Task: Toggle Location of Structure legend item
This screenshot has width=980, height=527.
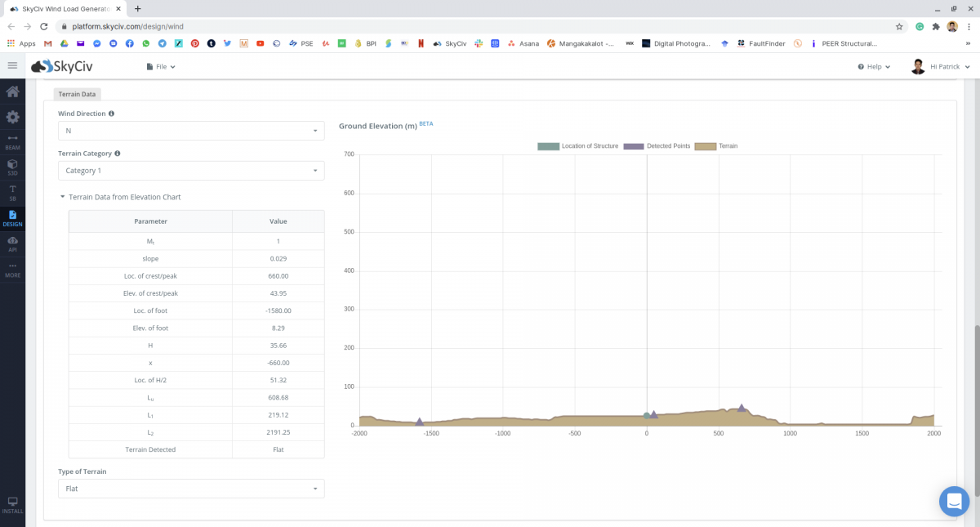Action: click(578, 146)
